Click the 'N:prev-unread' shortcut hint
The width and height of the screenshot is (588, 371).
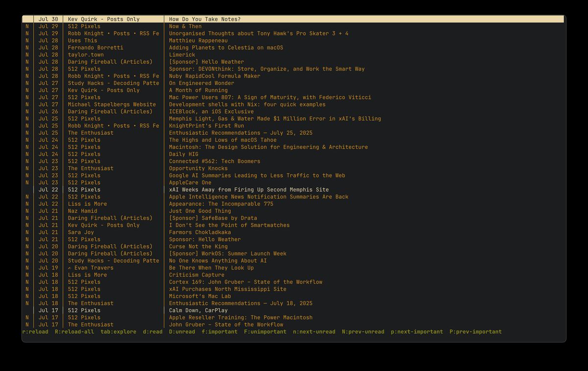(363, 332)
